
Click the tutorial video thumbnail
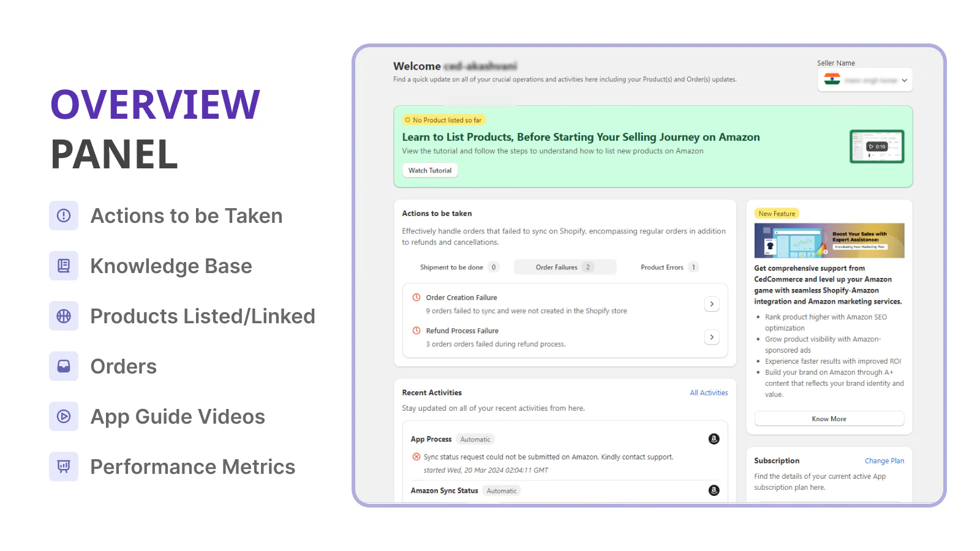tap(876, 146)
